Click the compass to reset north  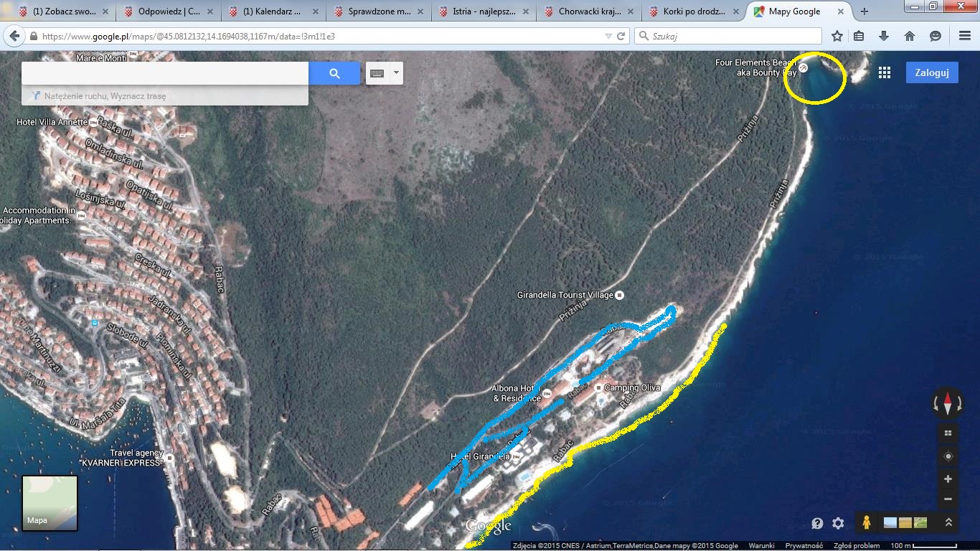coord(947,404)
